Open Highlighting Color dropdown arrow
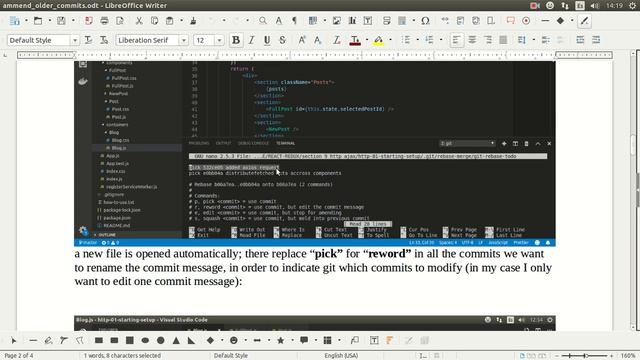This screenshot has width=640, height=360. [x=390, y=40]
